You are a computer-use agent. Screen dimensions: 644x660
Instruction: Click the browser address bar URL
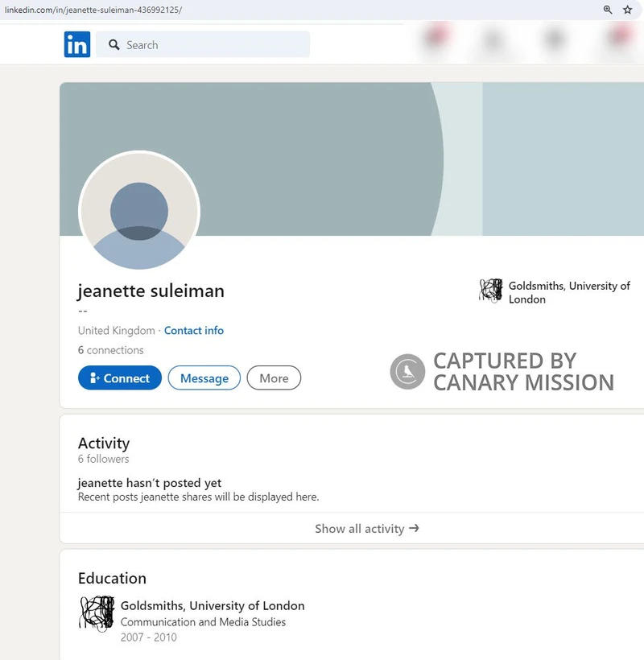pos(93,10)
